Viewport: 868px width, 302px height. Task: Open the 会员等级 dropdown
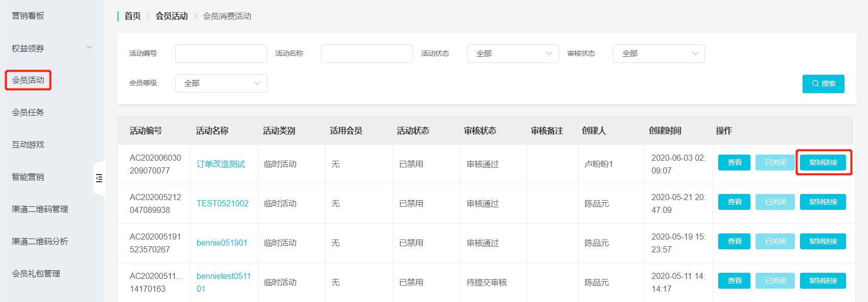point(221,83)
